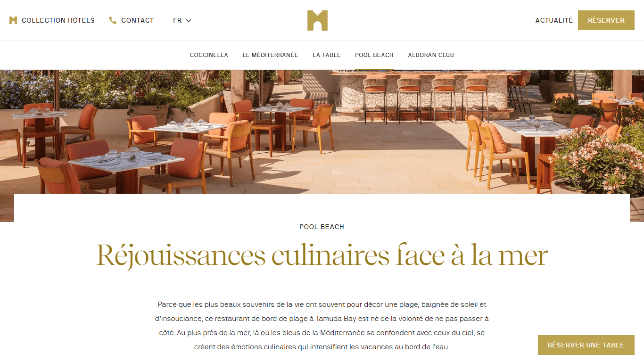Click the descriptive paragraph about Tamuda Bay
Image resolution: width=644 pixels, height=362 pixels.
pos(322,326)
